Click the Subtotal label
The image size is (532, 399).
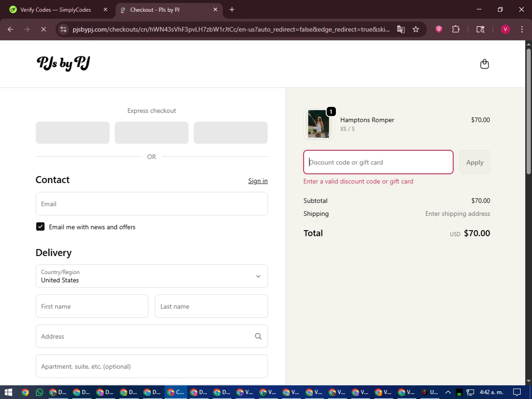coord(315,200)
